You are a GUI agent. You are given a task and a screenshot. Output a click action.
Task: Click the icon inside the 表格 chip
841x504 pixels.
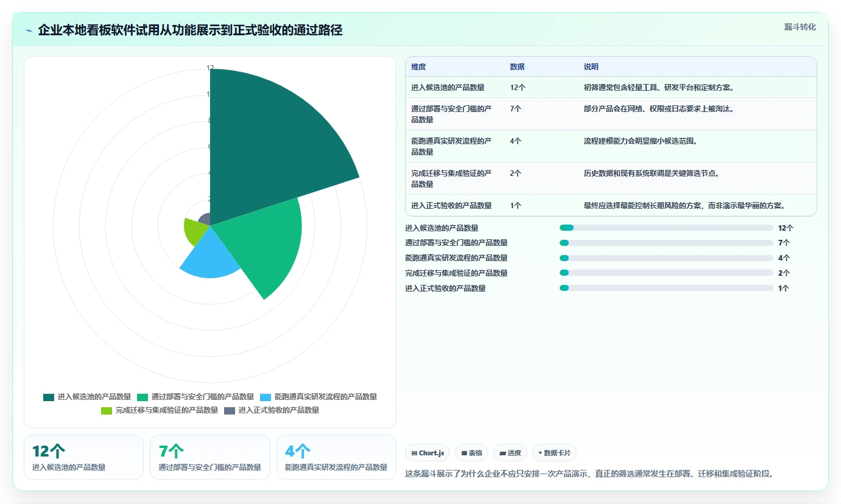tap(464, 453)
